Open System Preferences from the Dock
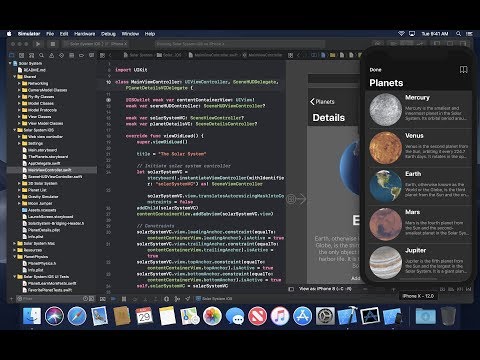 [325, 316]
